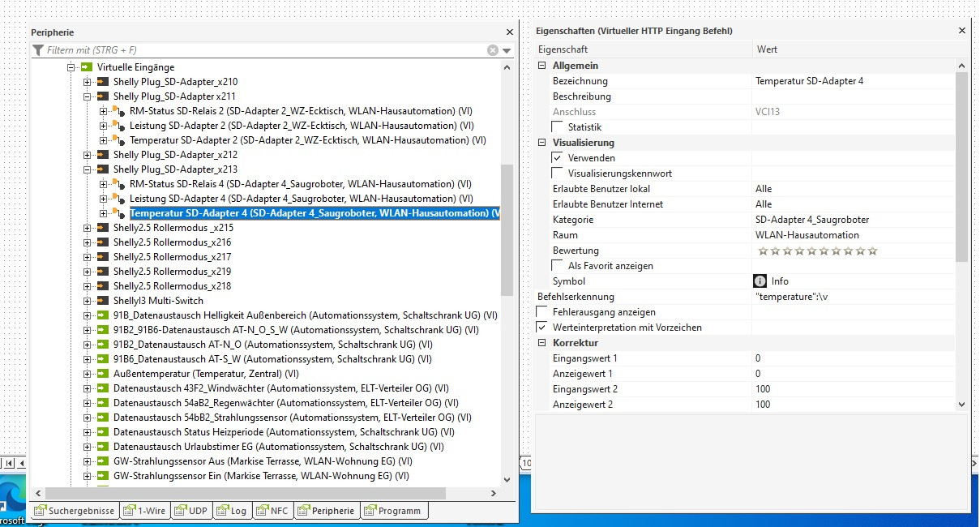Image resolution: width=980 pixels, height=527 pixels.
Task: Open the filter dropdown arrow
Action: coord(507,50)
